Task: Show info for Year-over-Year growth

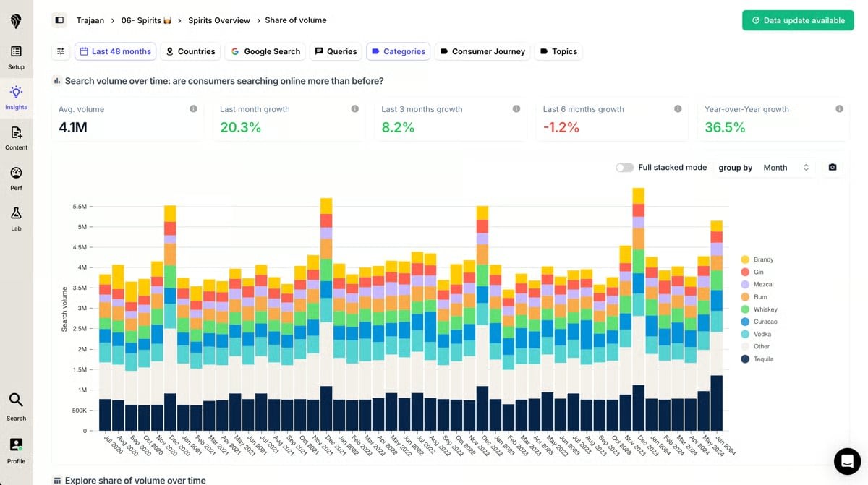Action: click(839, 109)
